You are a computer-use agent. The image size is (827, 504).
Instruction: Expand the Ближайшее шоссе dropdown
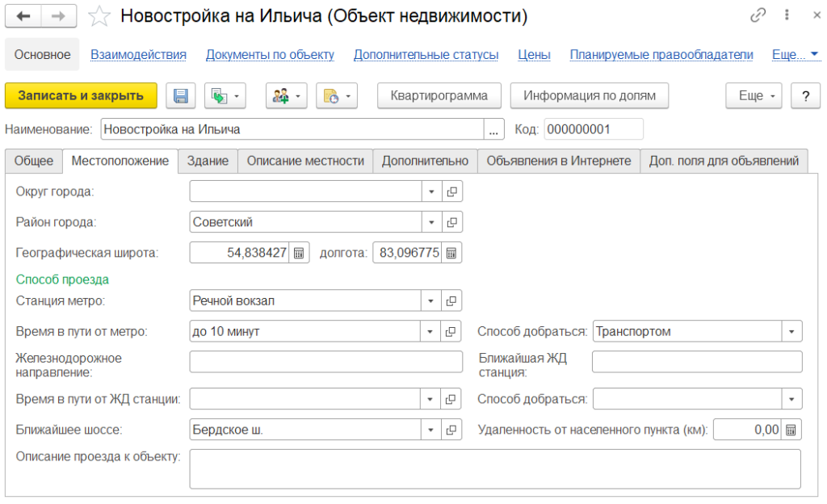pyautogui.click(x=431, y=430)
